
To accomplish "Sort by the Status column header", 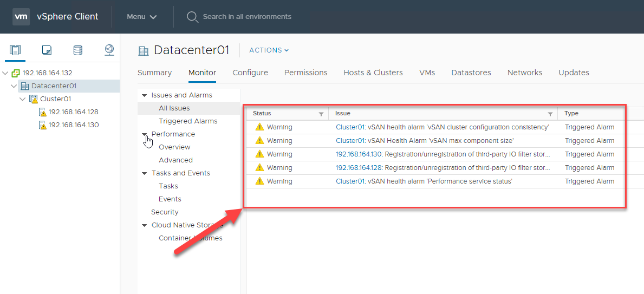I will [262, 114].
